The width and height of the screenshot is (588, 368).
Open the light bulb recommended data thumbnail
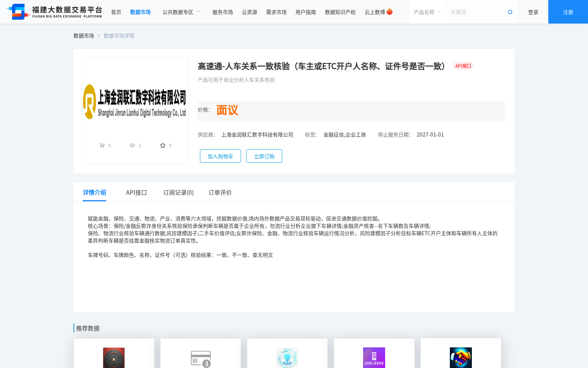point(287,358)
